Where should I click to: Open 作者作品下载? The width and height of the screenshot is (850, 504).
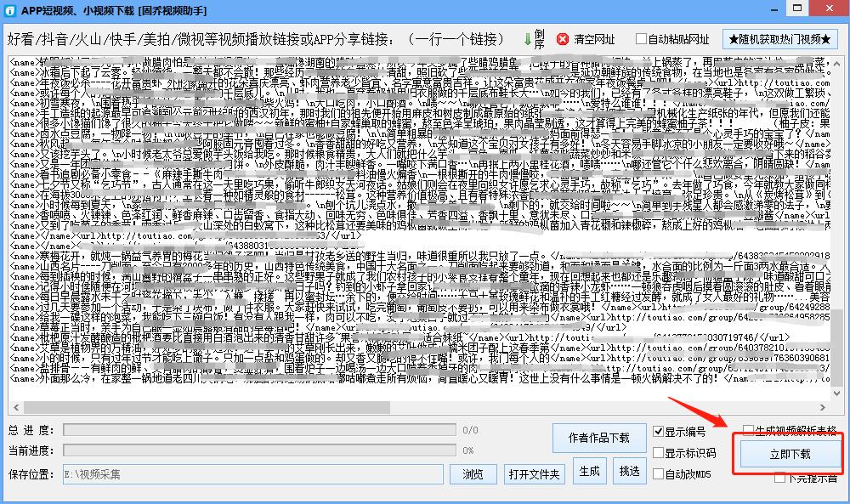[599, 438]
